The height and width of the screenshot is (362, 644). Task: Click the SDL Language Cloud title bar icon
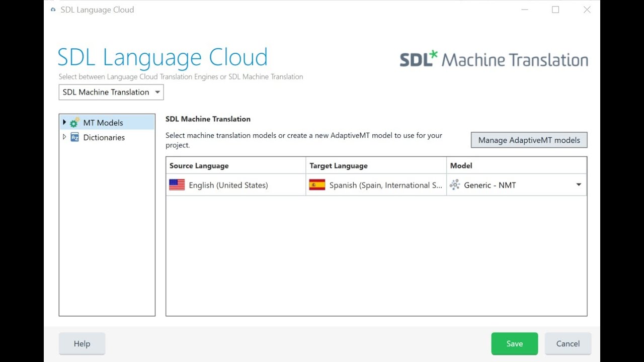pyautogui.click(x=53, y=10)
